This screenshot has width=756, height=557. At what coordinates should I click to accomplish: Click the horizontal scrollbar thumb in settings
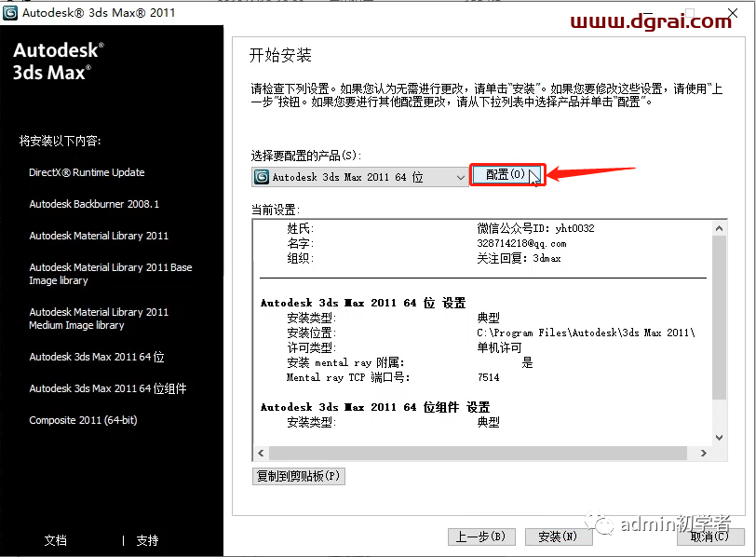coord(478,453)
